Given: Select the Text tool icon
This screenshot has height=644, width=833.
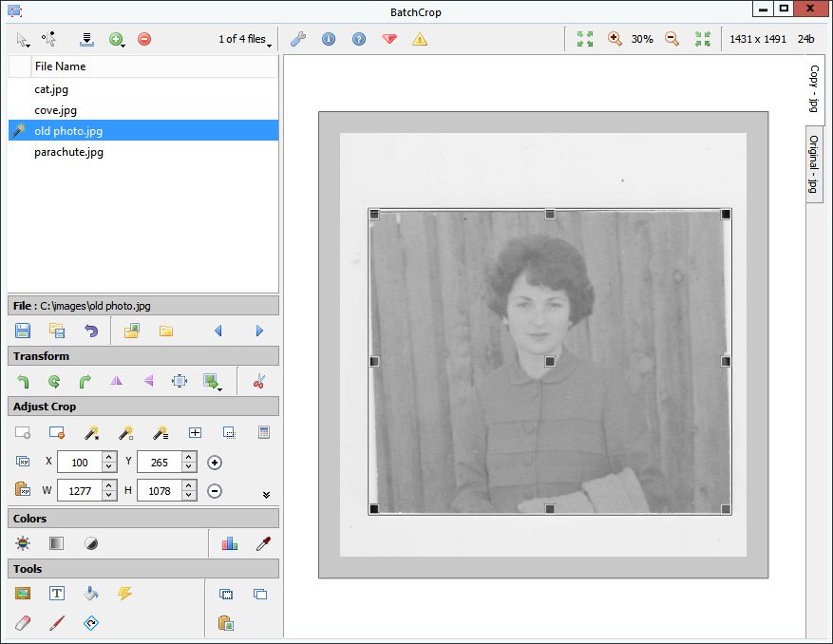Looking at the screenshot, I should point(57,594).
